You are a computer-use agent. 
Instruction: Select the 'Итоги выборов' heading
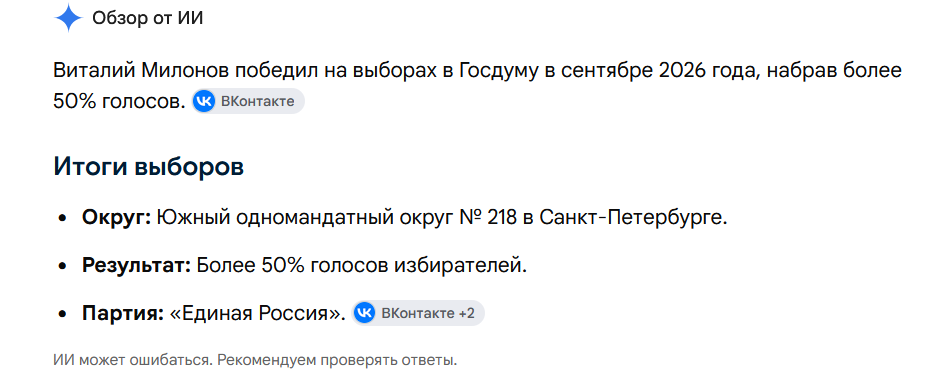point(149,166)
